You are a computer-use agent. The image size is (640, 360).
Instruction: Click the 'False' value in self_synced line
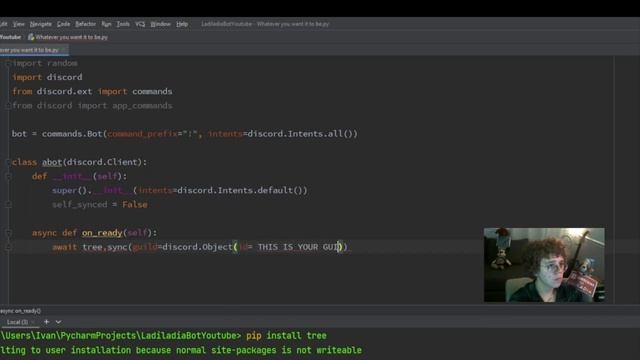pos(135,204)
